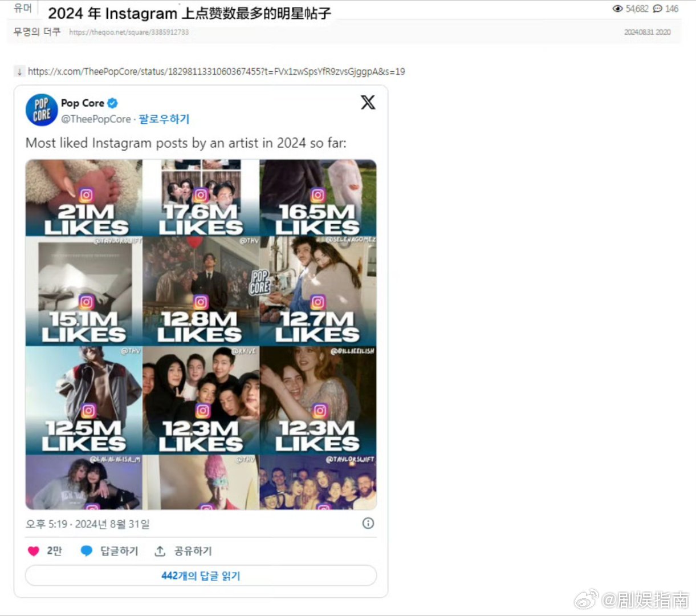Open the 21M likes thumbnail

[84, 198]
